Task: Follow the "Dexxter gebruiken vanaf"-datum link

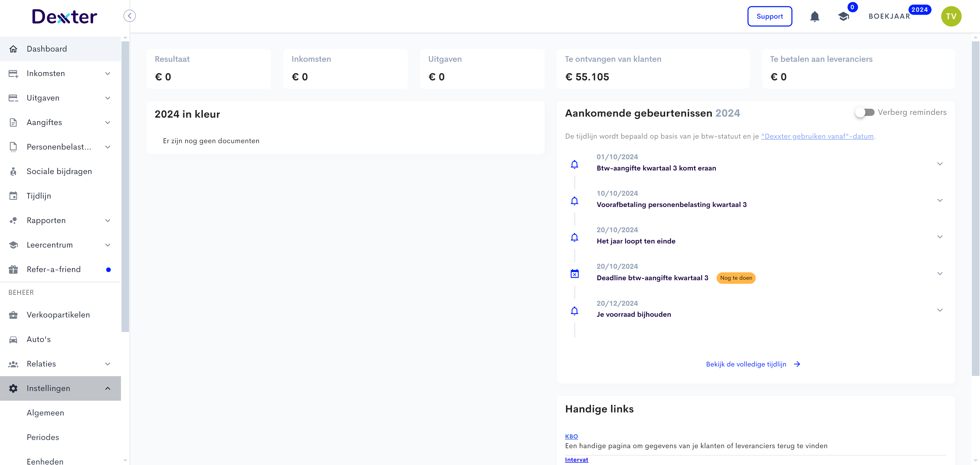Action: coord(817,136)
